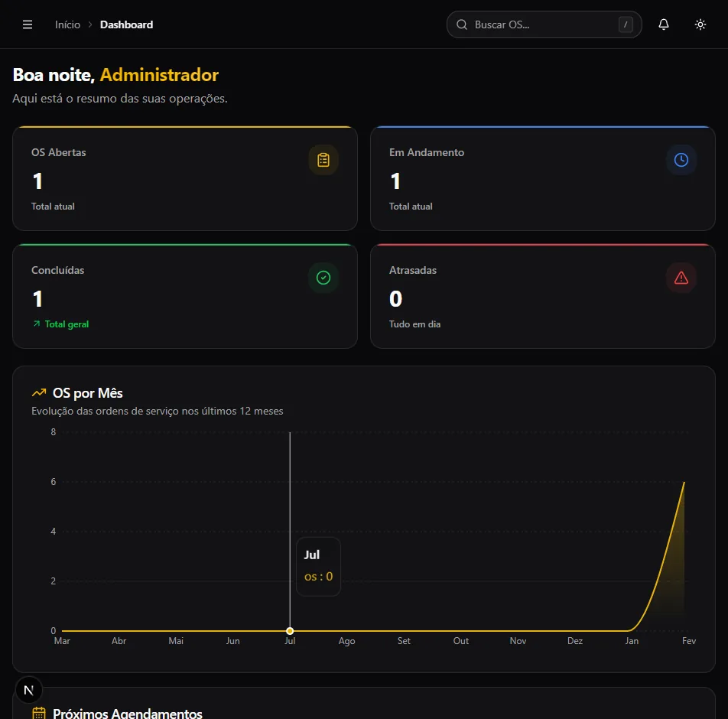Click the Evolução das ordens de serviço subtitle
This screenshot has height=719, width=728.
click(x=158, y=411)
